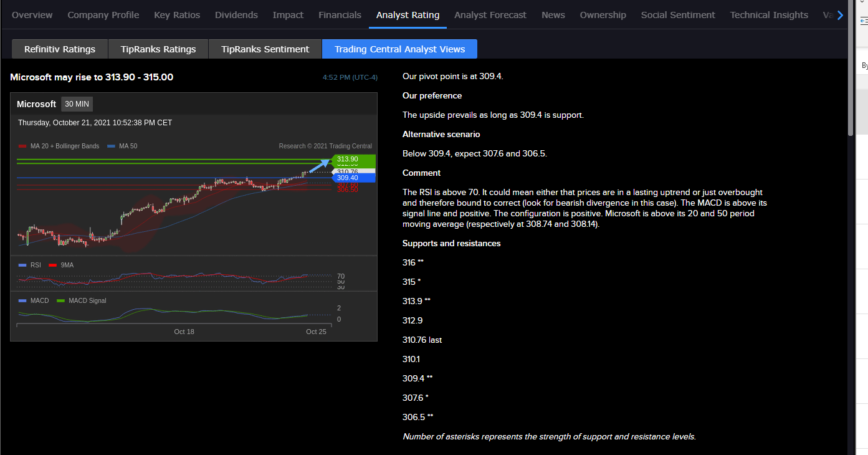
Task: Click the blue upward trend arrow on chart
Action: click(x=319, y=166)
